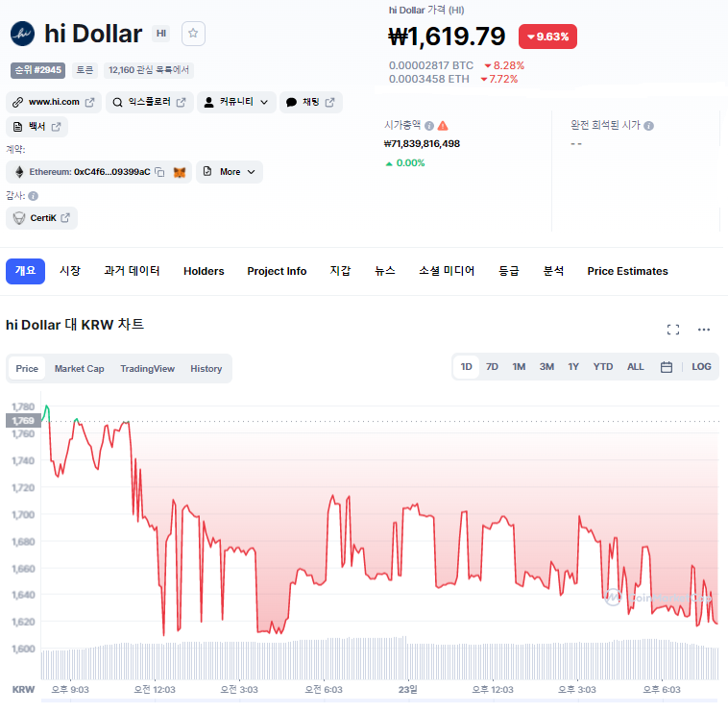Click the 0.00002817 BTC price text
The image size is (728, 713).
(431, 65)
